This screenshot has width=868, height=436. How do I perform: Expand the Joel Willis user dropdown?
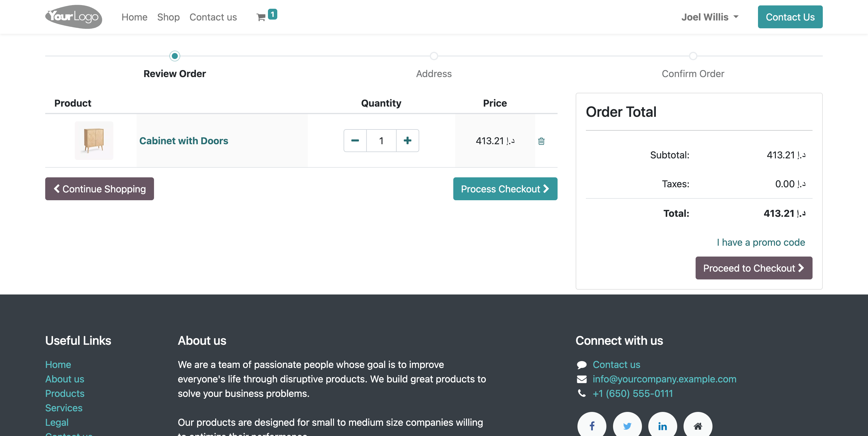[710, 17]
